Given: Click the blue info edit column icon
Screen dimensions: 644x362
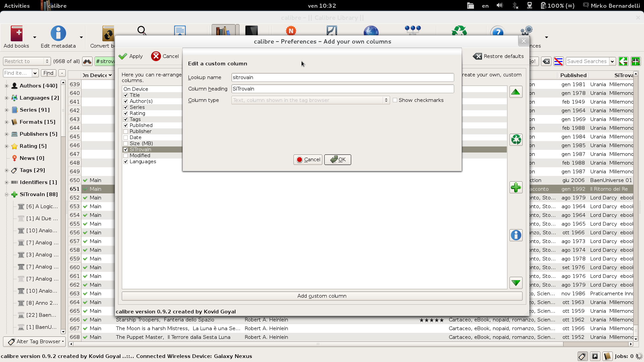Looking at the screenshot, I should coord(516,235).
